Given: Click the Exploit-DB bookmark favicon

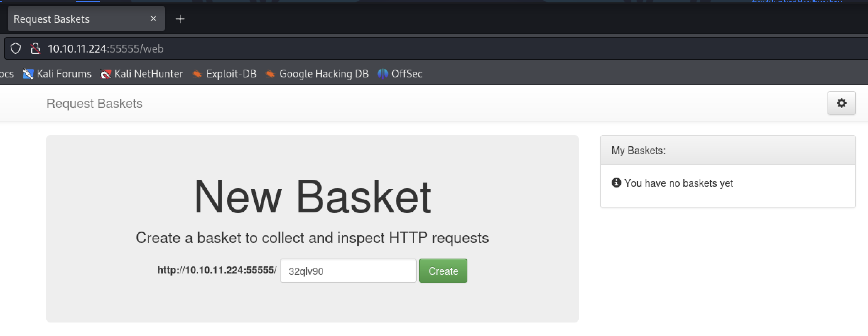Looking at the screenshot, I should pos(197,74).
